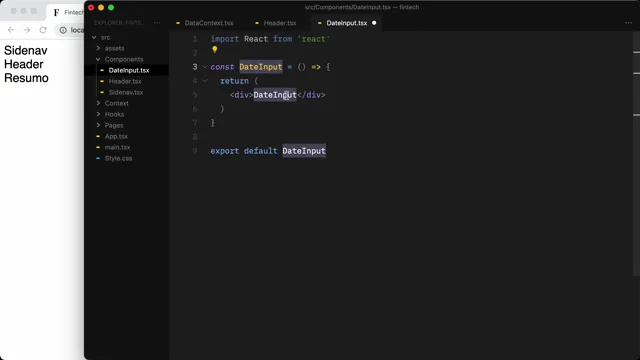Click the file icon beside App.tsx
Viewport: 640px width, 360px height.
(98, 136)
